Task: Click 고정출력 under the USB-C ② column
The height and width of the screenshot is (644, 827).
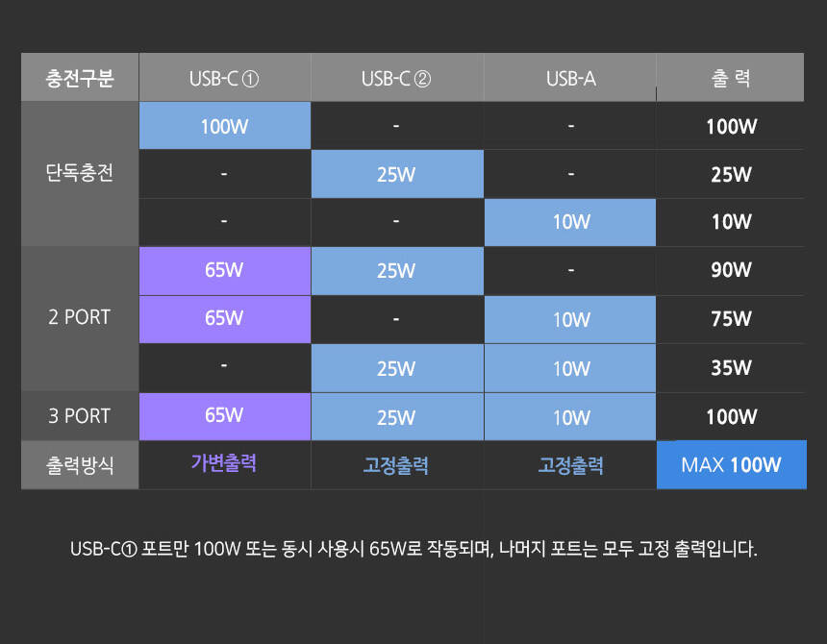Action: click(x=396, y=466)
